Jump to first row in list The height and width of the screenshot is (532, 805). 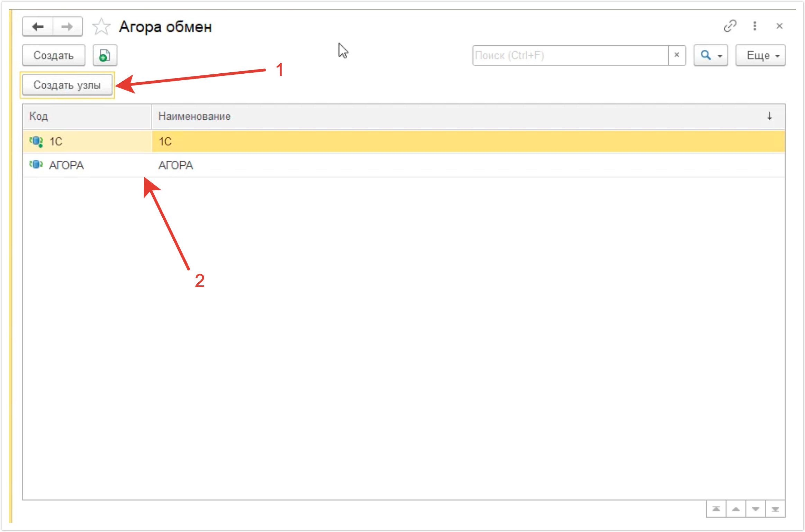716,509
